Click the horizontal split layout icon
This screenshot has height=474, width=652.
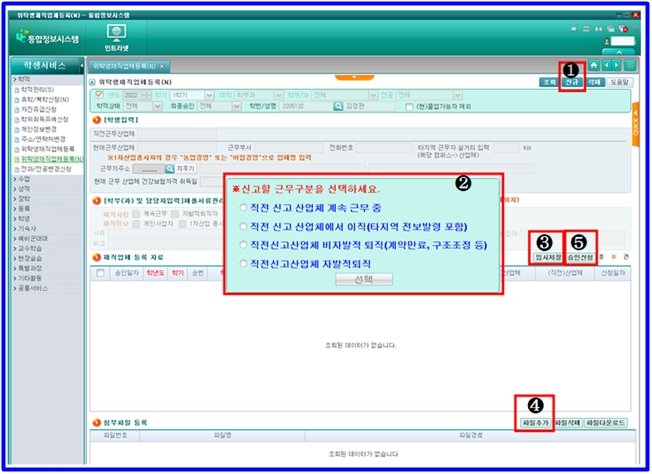click(x=586, y=29)
